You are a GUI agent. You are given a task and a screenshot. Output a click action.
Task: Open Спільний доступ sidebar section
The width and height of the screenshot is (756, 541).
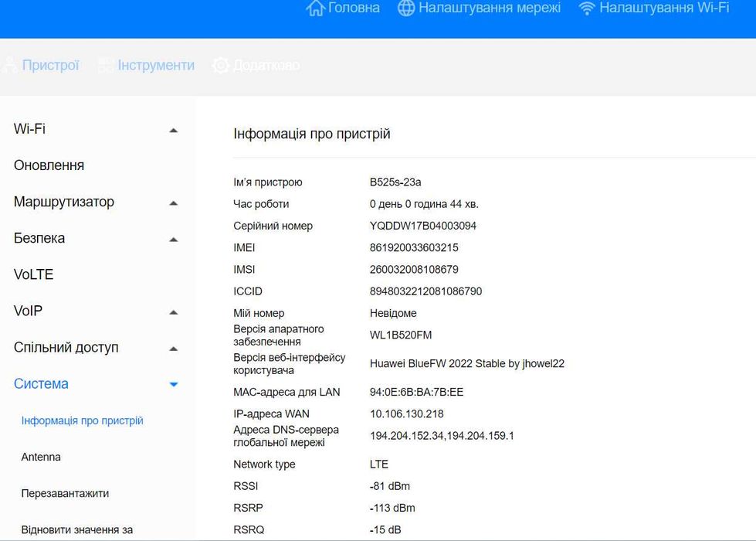point(66,348)
